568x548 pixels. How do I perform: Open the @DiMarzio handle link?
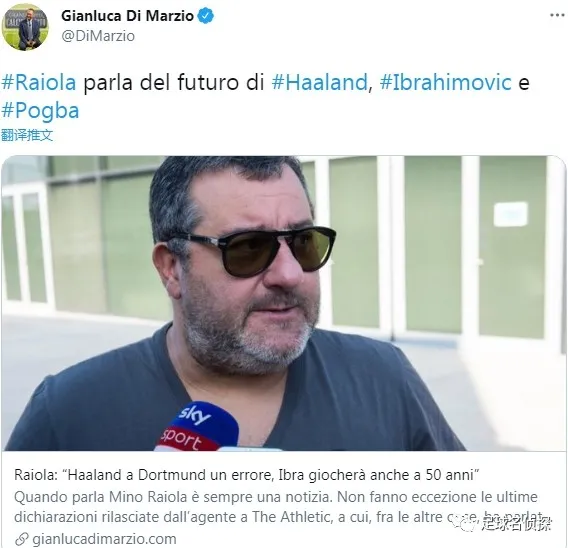click(98, 36)
